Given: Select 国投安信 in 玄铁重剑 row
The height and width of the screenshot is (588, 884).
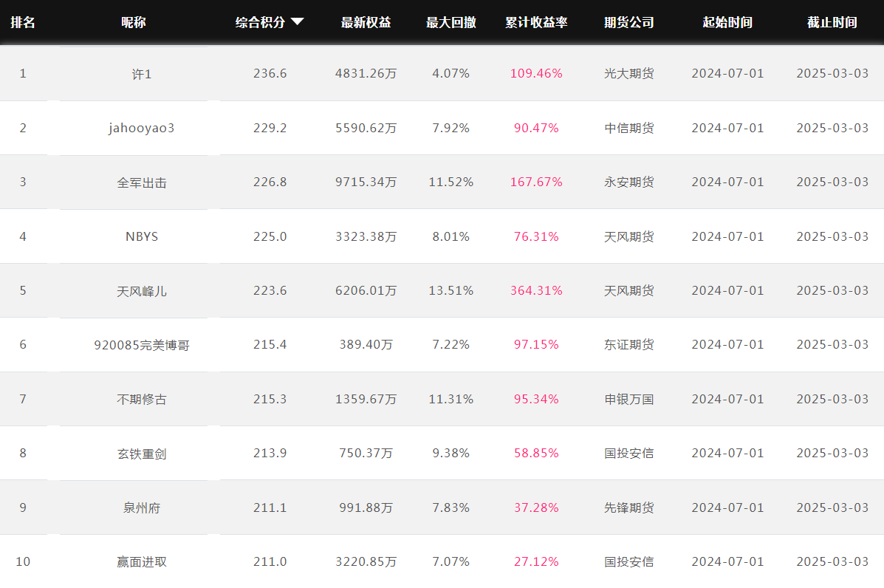Looking at the screenshot, I should (x=629, y=454).
